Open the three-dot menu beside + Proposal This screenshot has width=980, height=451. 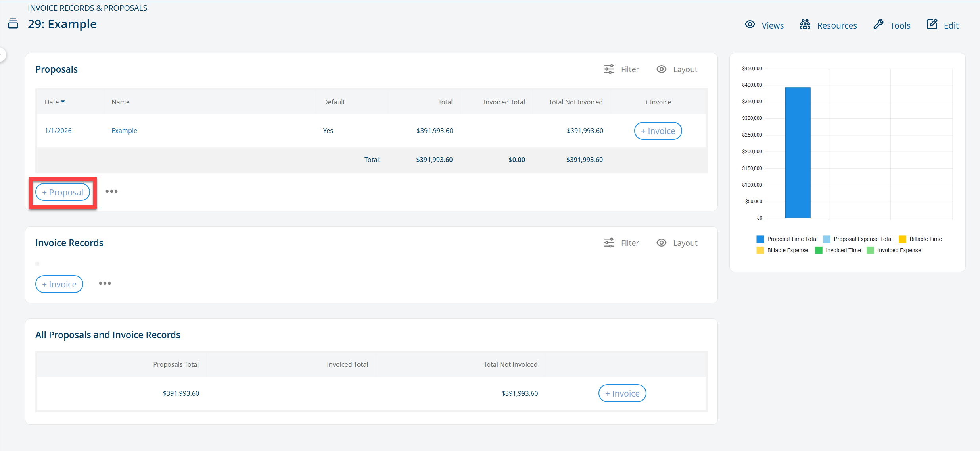coord(111,191)
